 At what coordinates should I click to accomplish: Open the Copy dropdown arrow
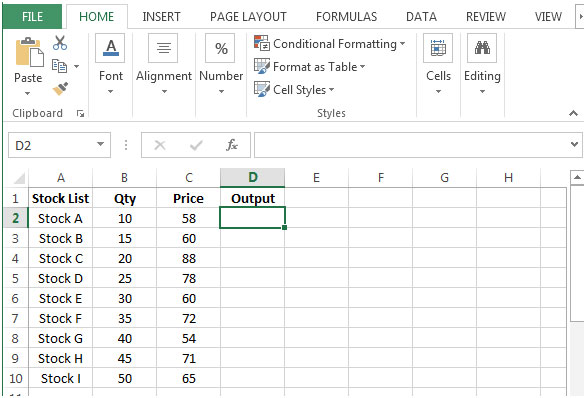click(x=76, y=67)
